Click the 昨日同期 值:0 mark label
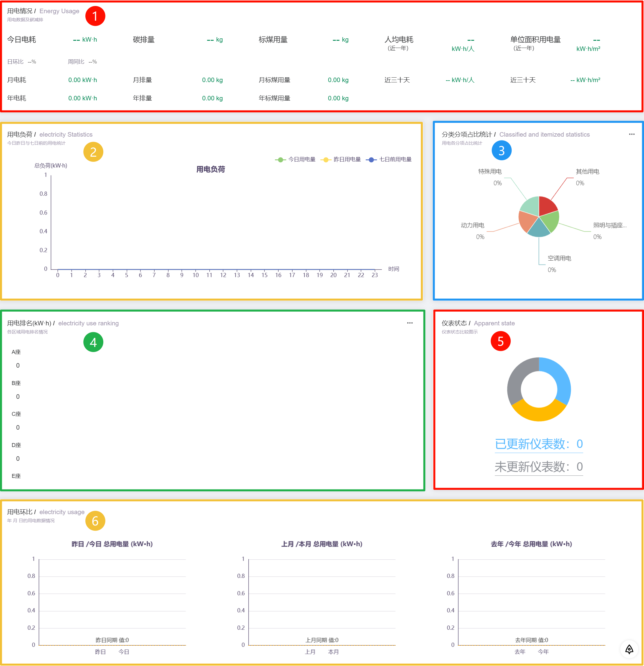Screen dimensions: 644x666 pos(112,640)
